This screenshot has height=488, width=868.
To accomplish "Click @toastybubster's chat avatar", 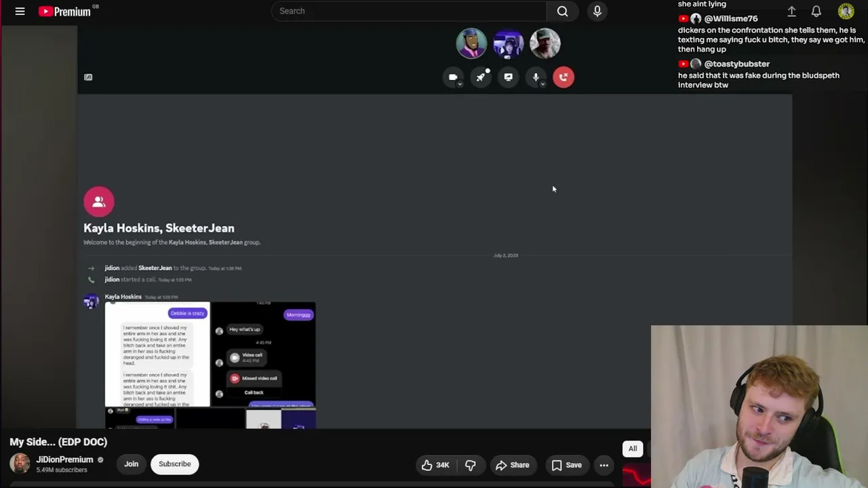I will [x=696, y=64].
